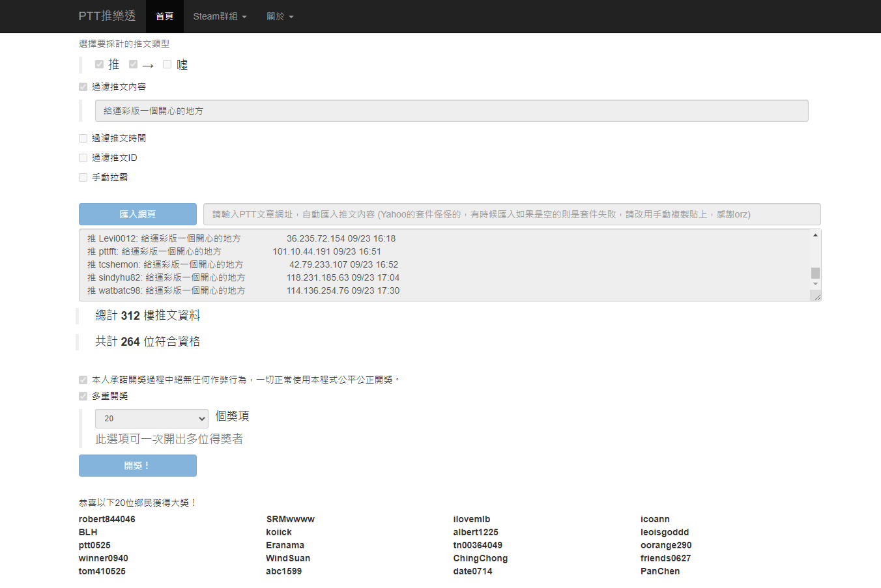
Task: Select winner ptt0525
Action: pos(94,545)
